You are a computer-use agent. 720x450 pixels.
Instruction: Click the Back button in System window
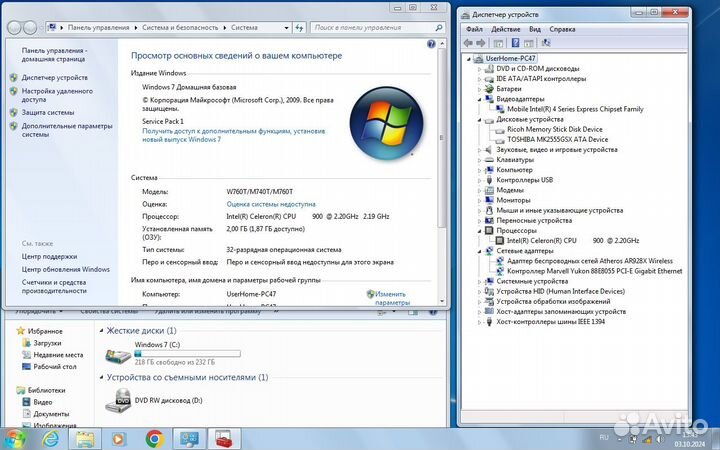pyautogui.click(x=14, y=28)
